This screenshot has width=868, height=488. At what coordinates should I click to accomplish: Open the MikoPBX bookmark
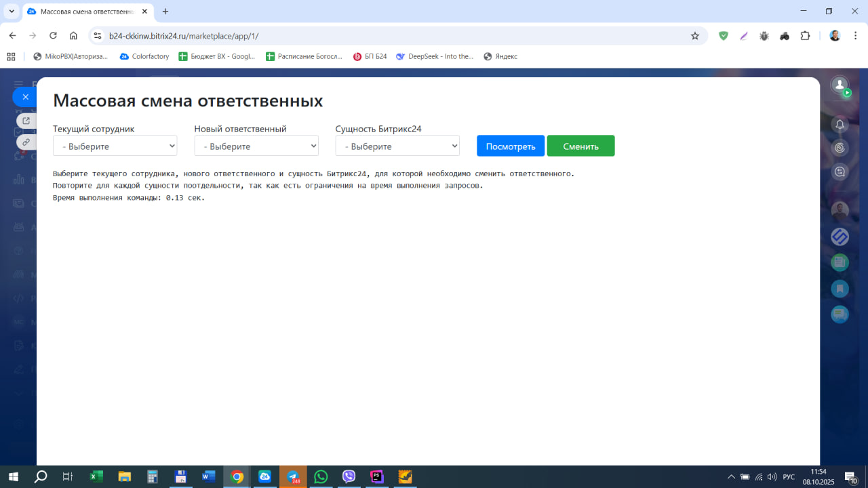71,56
